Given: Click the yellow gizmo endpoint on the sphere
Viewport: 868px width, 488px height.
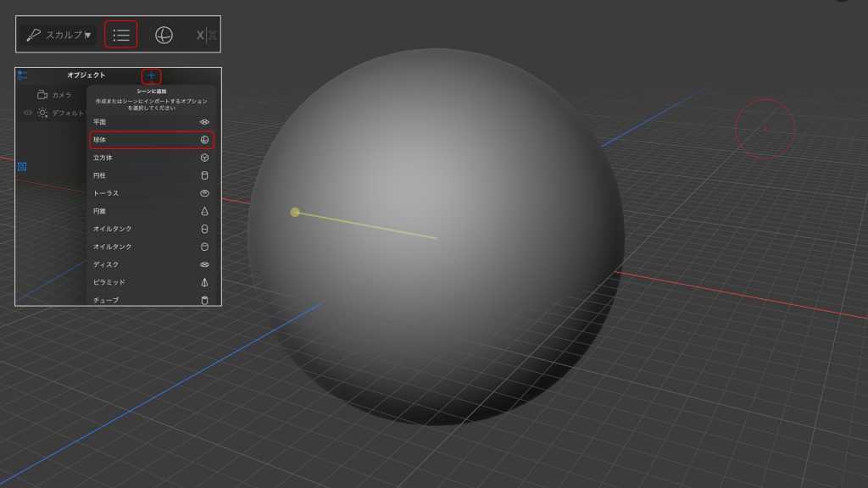Looking at the screenshot, I should pos(295,213).
